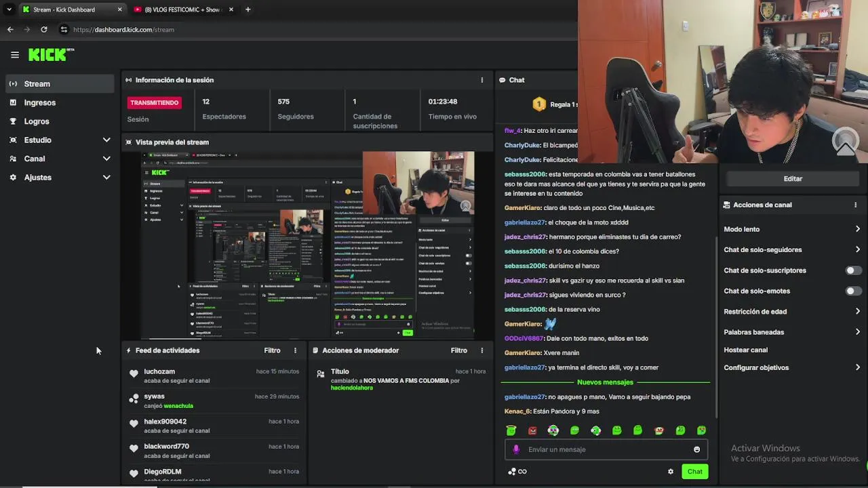Viewport: 868px width, 488px height.
Task: Click the Logros trophy icon
Action: point(13,121)
